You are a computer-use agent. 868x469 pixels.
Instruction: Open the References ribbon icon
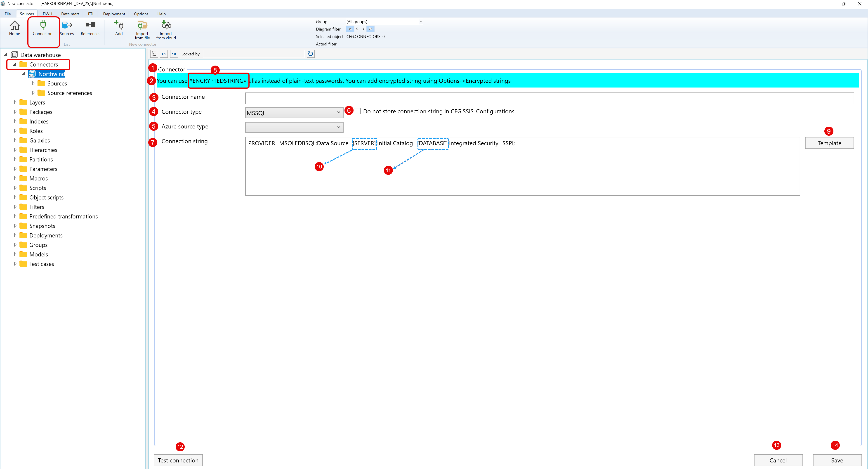[x=90, y=28]
